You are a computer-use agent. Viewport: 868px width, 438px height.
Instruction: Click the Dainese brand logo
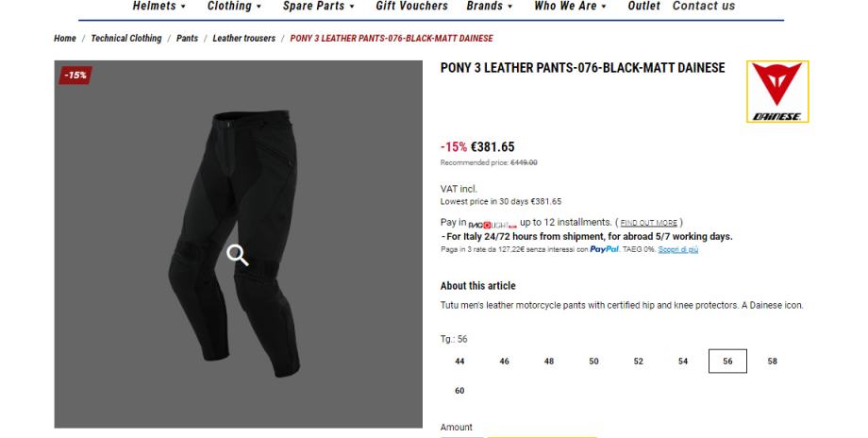[x=776, y=92]
